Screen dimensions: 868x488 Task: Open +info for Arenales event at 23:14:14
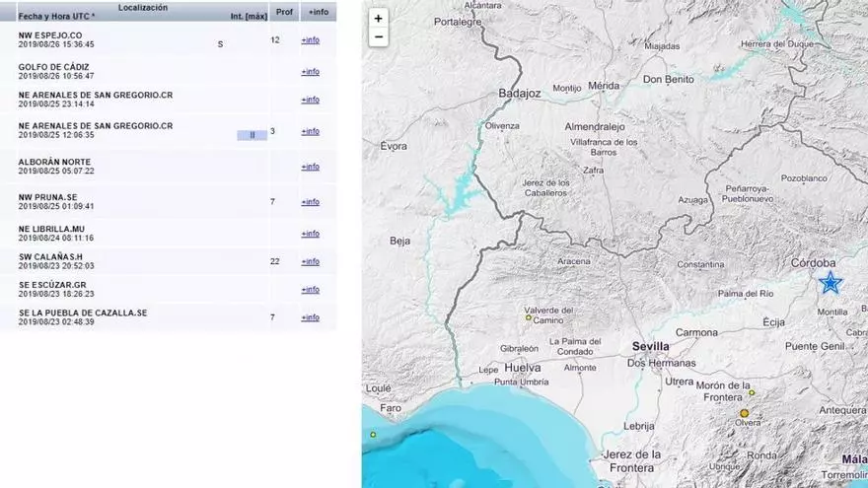pyautogui.click(x=311, y=100)
